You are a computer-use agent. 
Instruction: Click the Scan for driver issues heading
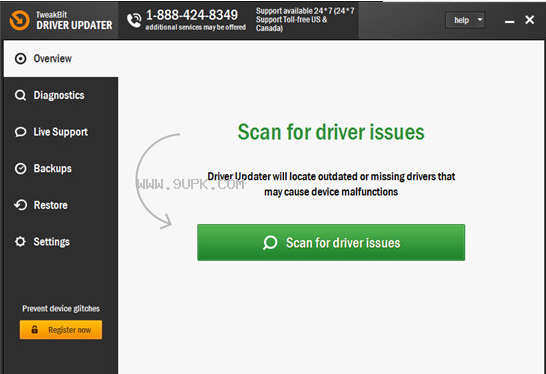[331, 132]
